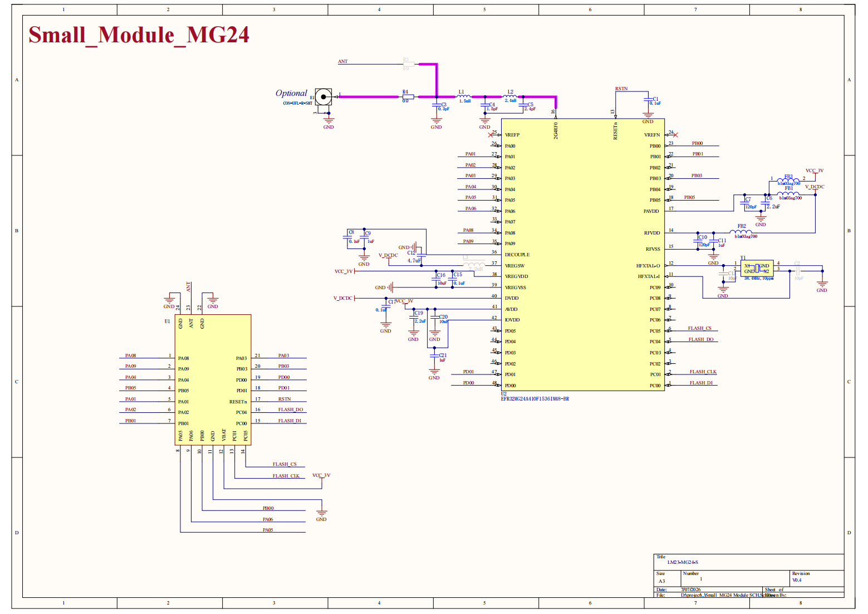Select ferrite bead FB1

click(x=788, y=193)
